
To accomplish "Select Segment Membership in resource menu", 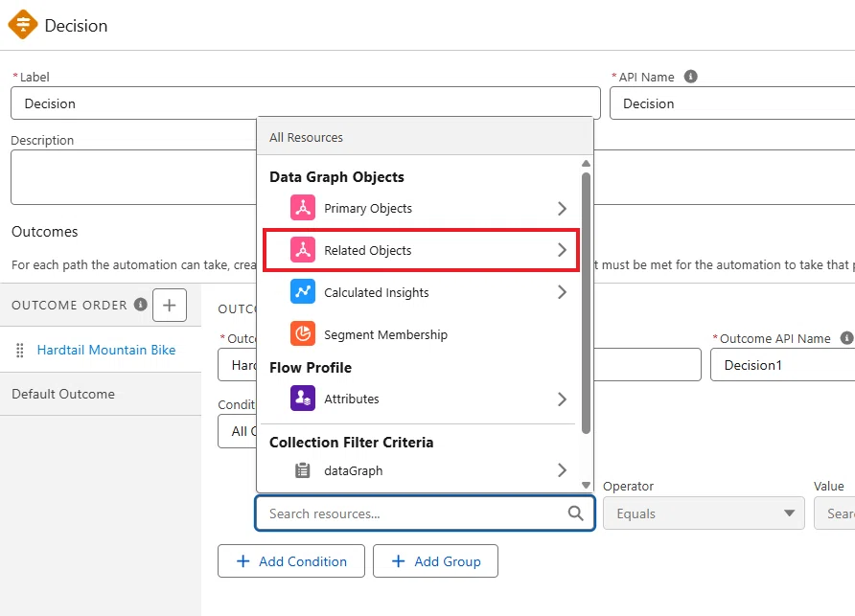I will (421, 334).
